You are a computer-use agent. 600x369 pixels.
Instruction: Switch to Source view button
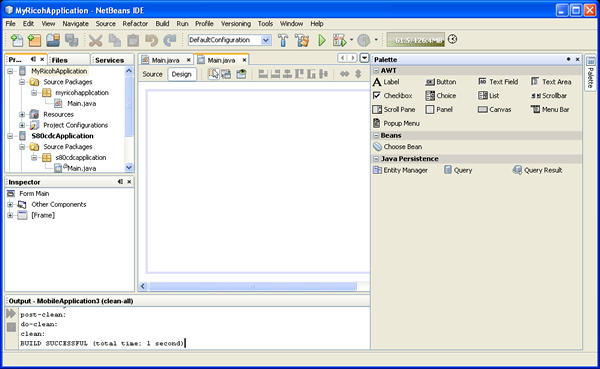152,74
